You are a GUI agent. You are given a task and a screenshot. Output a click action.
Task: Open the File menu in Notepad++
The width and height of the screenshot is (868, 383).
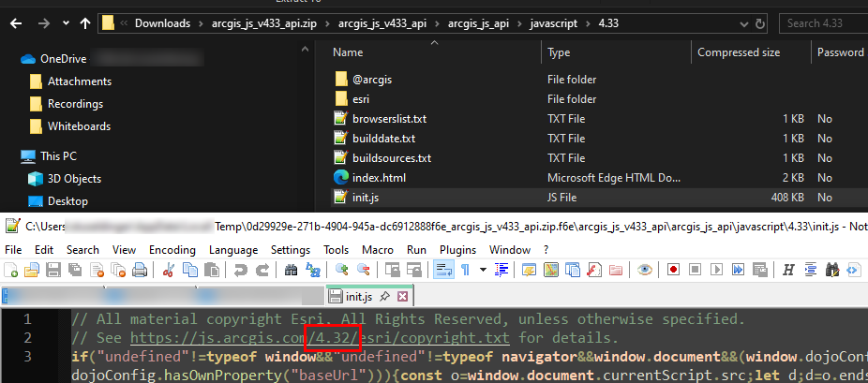tap(13, 250)
